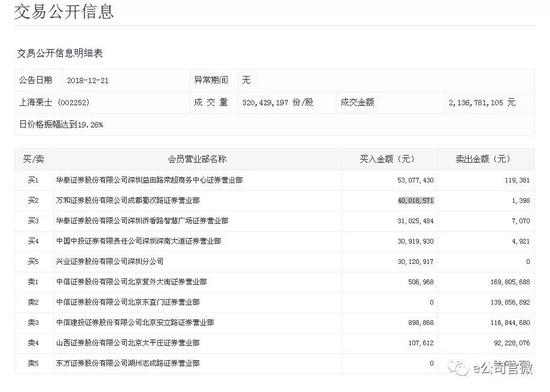Select the 卖1 row label
Viewport: 550px width, 392px height.
(x=33, y=282)
